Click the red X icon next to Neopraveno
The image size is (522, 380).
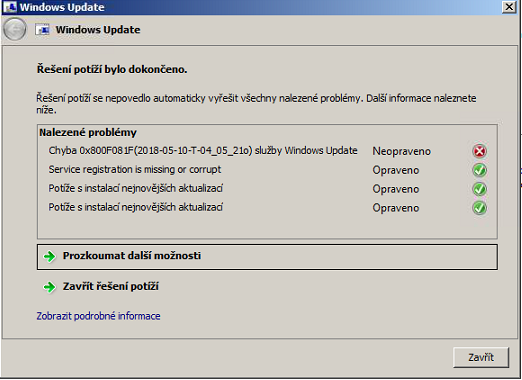pyautogui.click(x=479, y=151)
